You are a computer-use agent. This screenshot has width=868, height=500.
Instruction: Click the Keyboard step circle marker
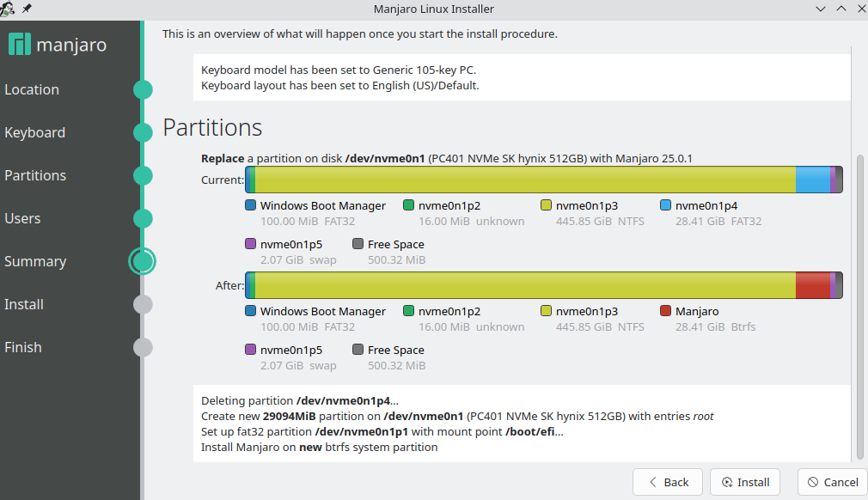[x=143, y=132]
